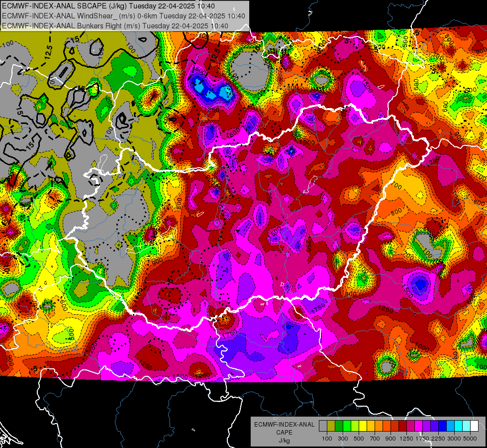
Task: Click the purple swatch right of the 1750 tick
Action: [426, 426]
